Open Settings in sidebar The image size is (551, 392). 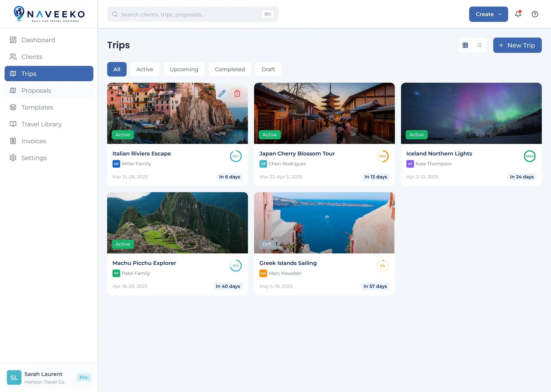tap(49, 158)
